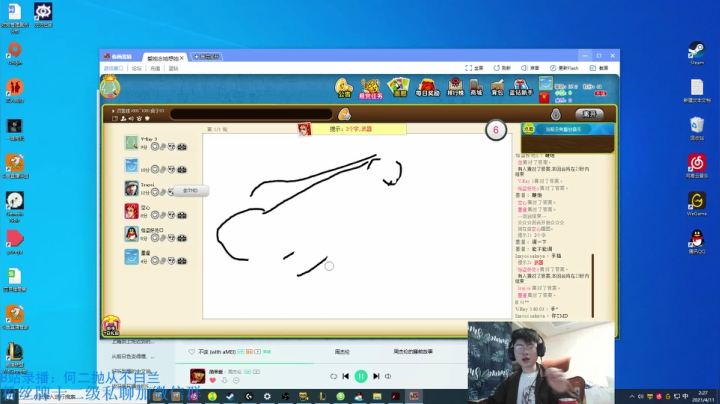The height and width of the screenshot is (404, 720).
Task: Click the countdown timer showing 6
Action: pyautogui.click(x=495, y=130)
